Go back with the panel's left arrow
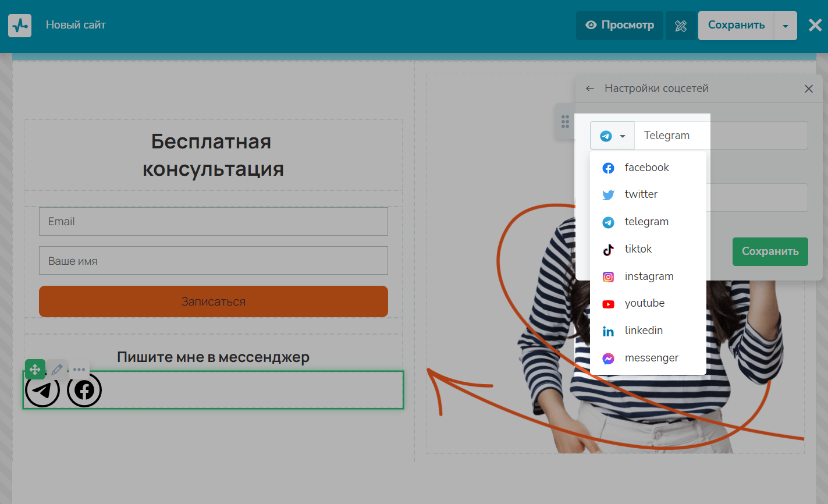828x504 pixels. point(590,88)
